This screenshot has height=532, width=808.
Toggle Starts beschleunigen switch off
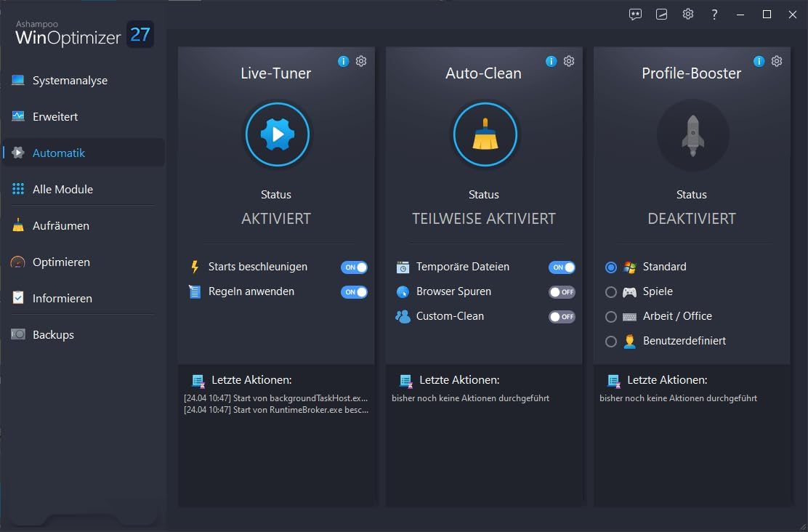tap(354, 267)
